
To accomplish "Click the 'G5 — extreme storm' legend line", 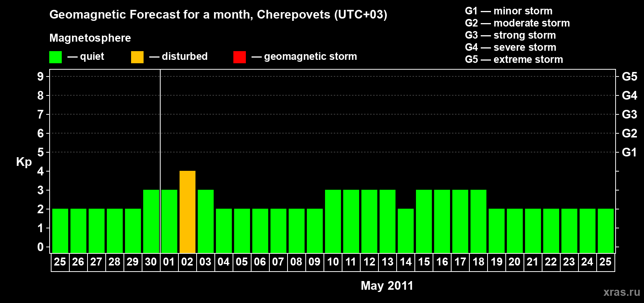I will [x=514, y=59].
